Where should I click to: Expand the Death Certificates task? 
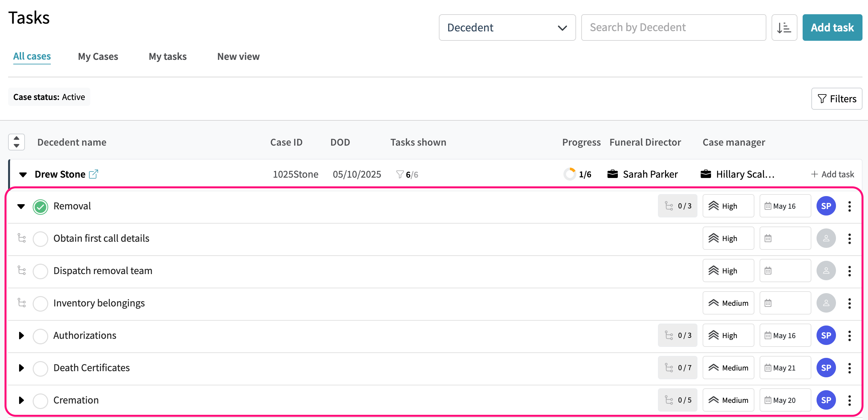[x=21, y=368]
